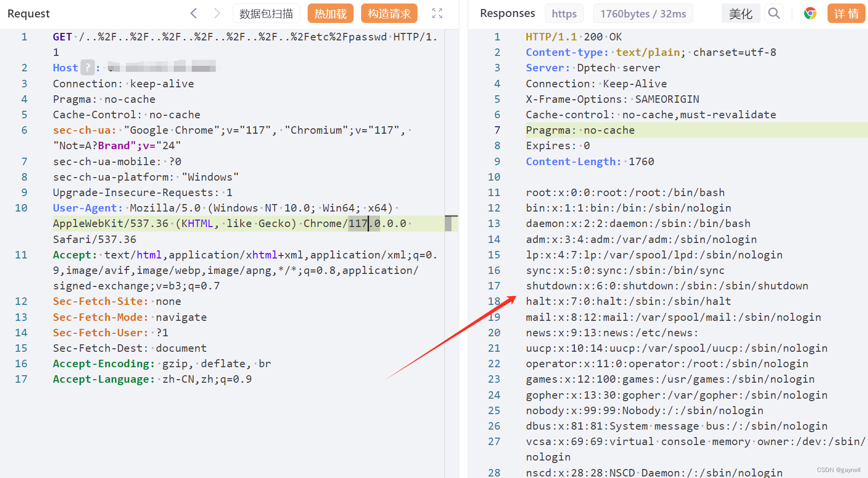
Task: Click the dbus:x:81:81 passwd entry
Action: point(677,426)
